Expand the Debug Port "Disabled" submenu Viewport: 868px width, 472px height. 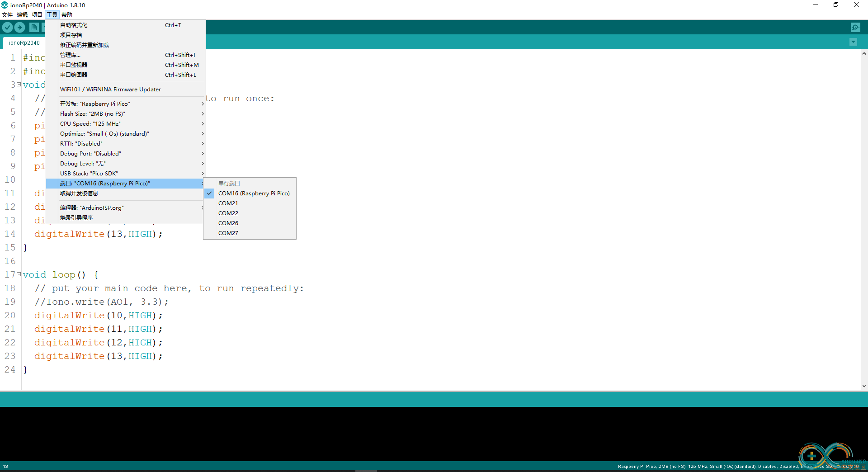126,154
